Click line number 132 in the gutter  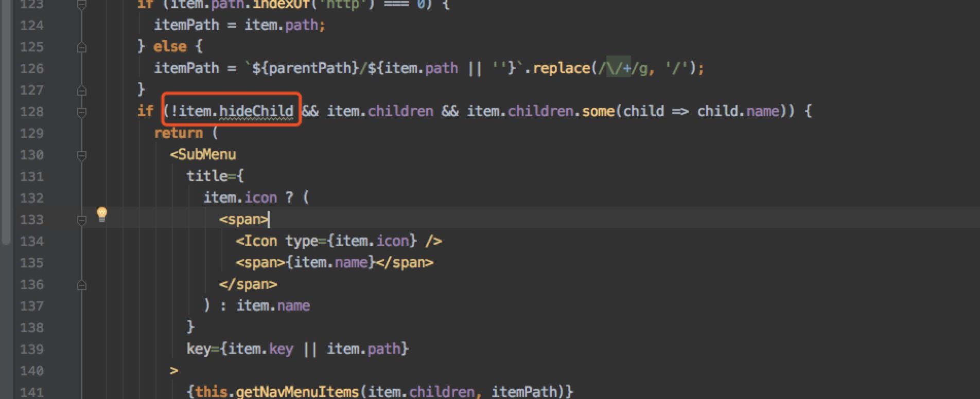(32, 198)
